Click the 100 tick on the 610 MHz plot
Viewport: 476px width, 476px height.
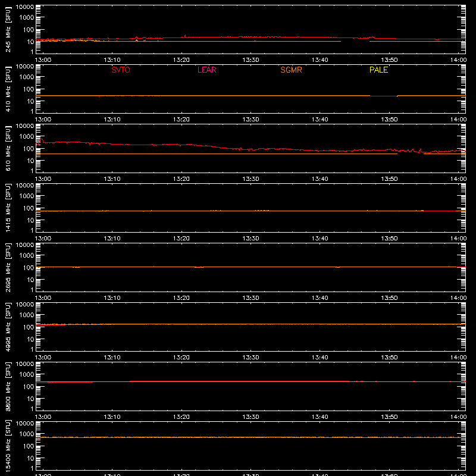pos(29,149)
